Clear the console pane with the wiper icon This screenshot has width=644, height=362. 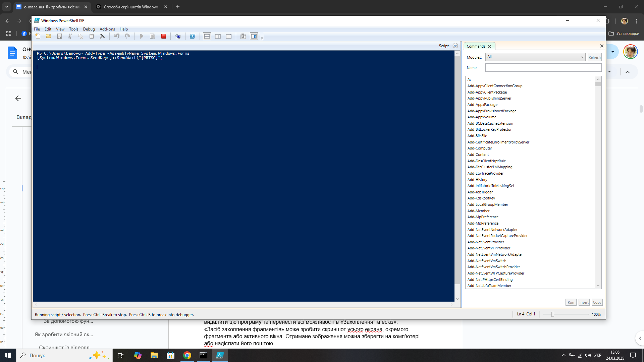(102, 36)
